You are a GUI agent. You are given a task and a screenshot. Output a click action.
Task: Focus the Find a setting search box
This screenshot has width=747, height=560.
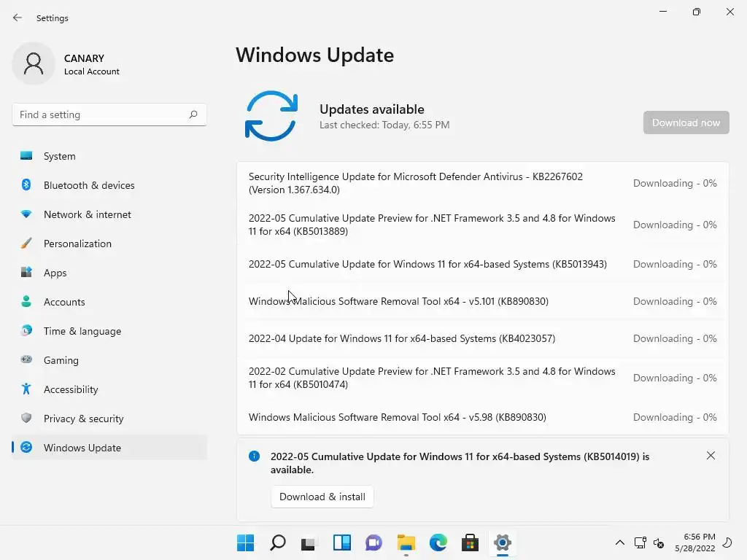pyautogui.click(x=109, y=114)
